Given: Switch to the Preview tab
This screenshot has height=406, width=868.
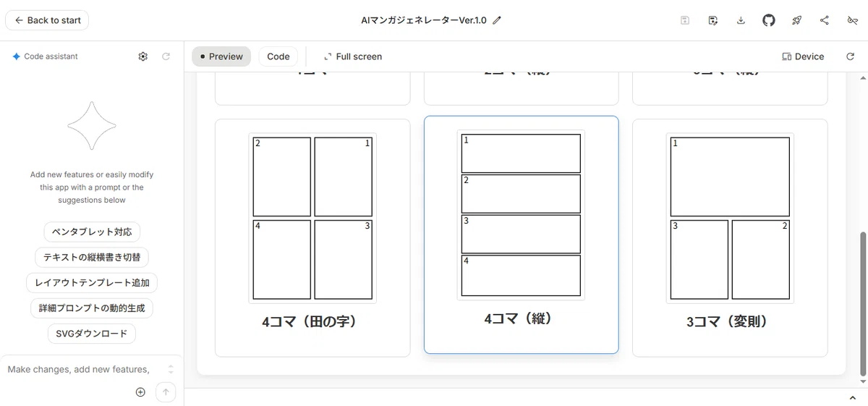Looking at the screenshot, I should [x=221, y=56].
